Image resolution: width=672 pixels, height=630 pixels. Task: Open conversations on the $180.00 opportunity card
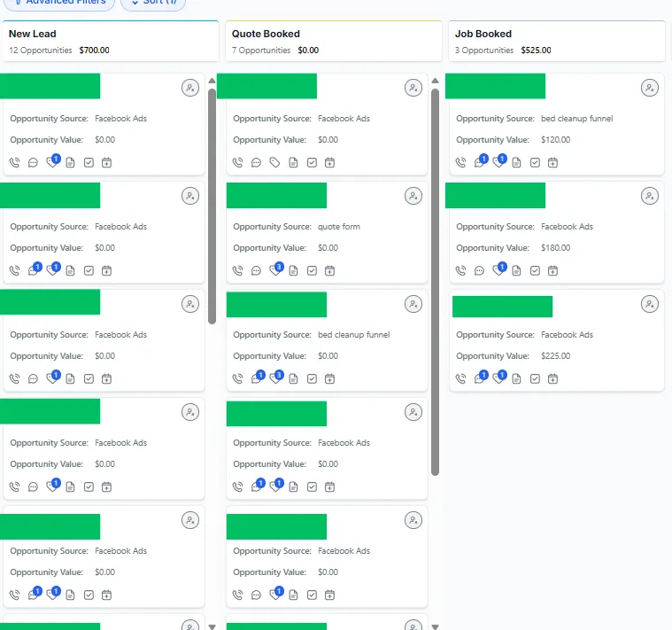(479, 270)
